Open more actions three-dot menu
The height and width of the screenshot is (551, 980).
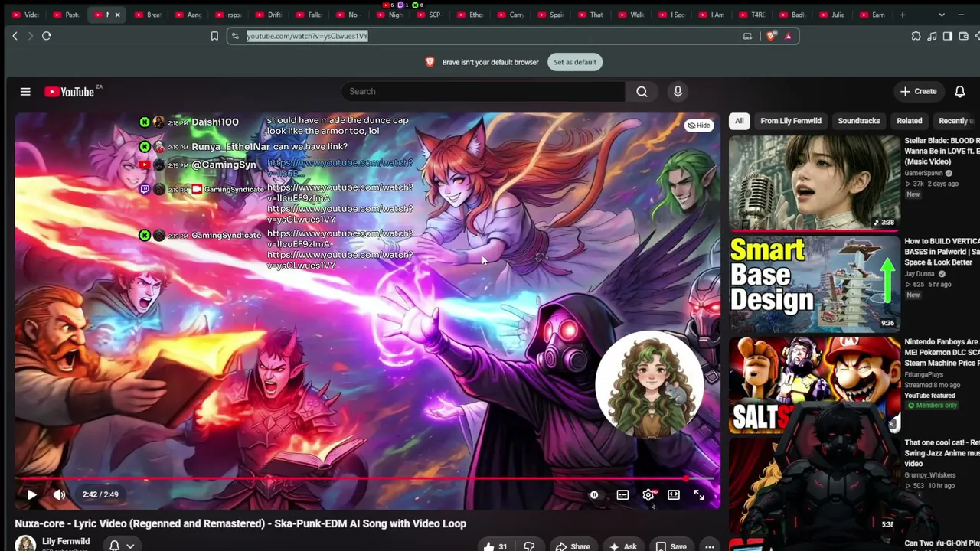tap(710, 546)
